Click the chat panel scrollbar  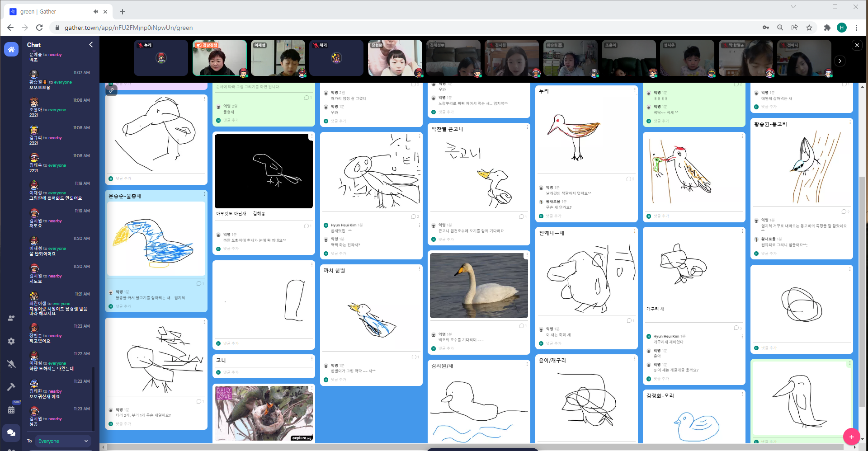pos(93,399)
